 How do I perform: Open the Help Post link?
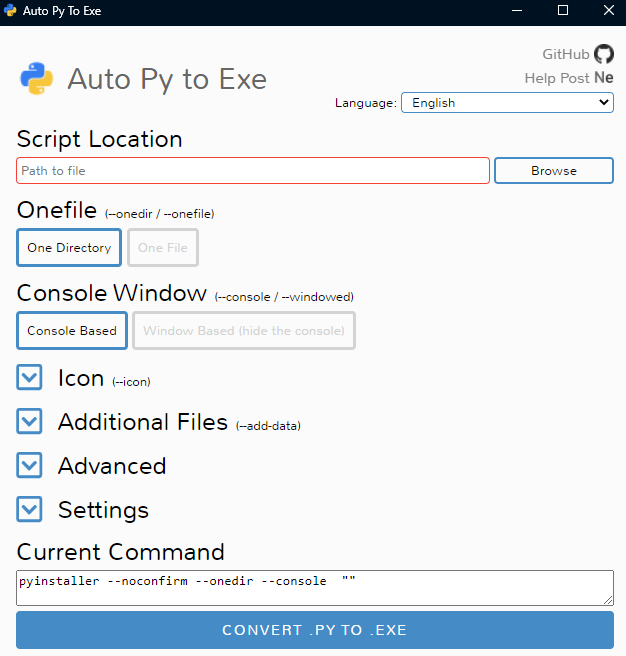557,78
